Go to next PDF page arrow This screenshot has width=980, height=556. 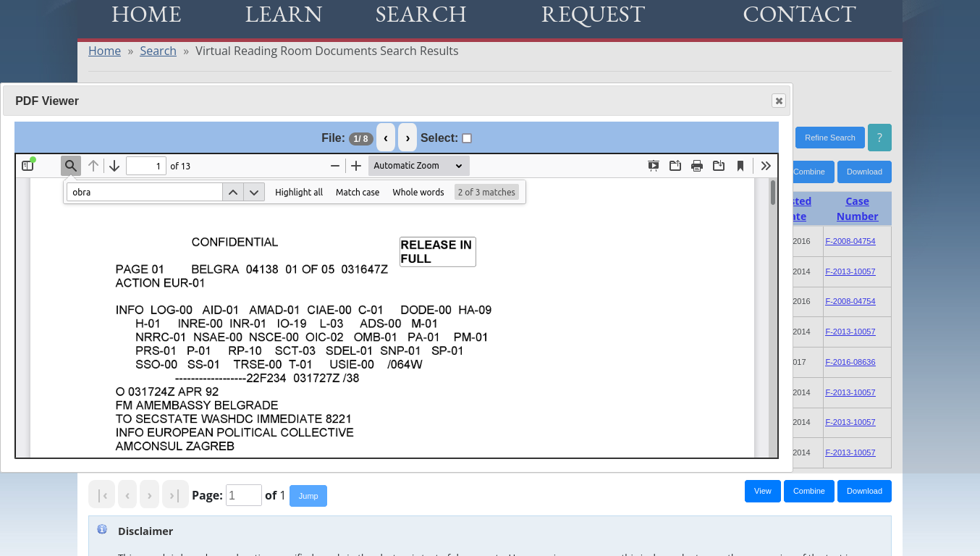(114, 166)
